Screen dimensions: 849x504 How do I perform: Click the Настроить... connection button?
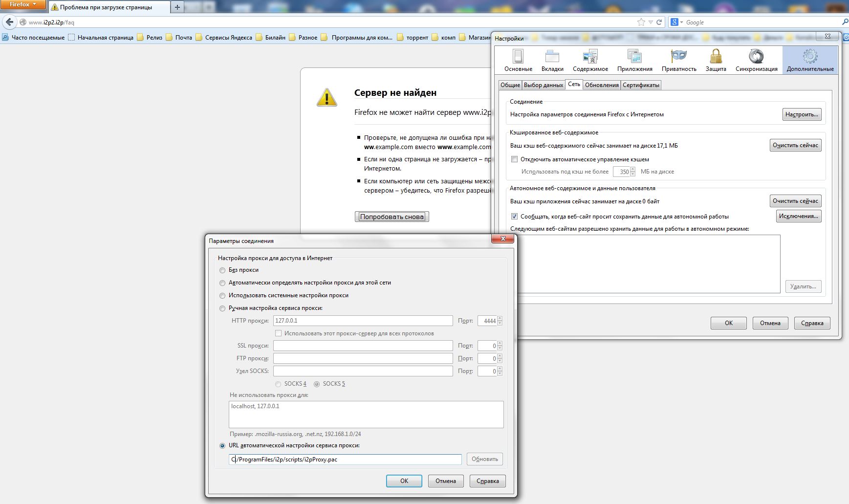click(x=802, y=114)
